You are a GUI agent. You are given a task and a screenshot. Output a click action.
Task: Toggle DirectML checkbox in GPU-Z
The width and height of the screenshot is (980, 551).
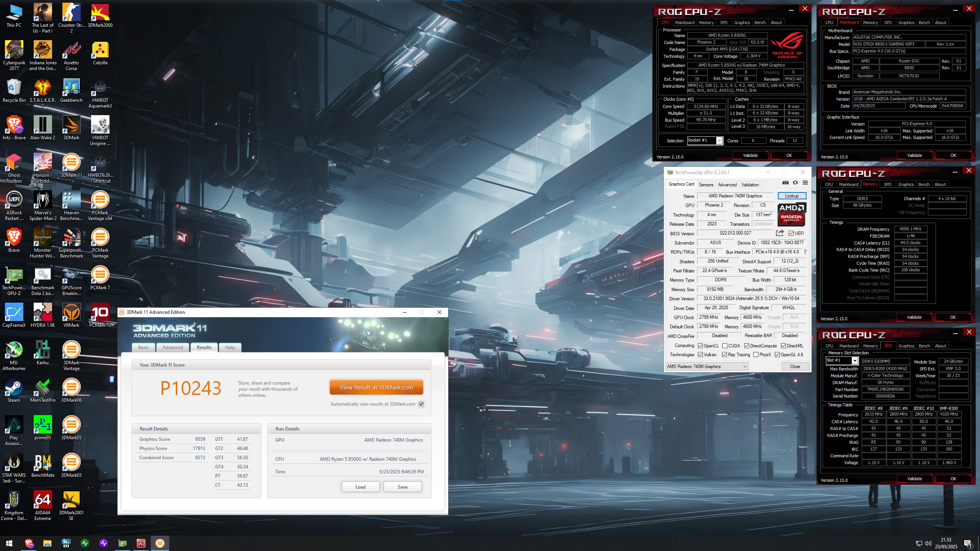[783, 346]
